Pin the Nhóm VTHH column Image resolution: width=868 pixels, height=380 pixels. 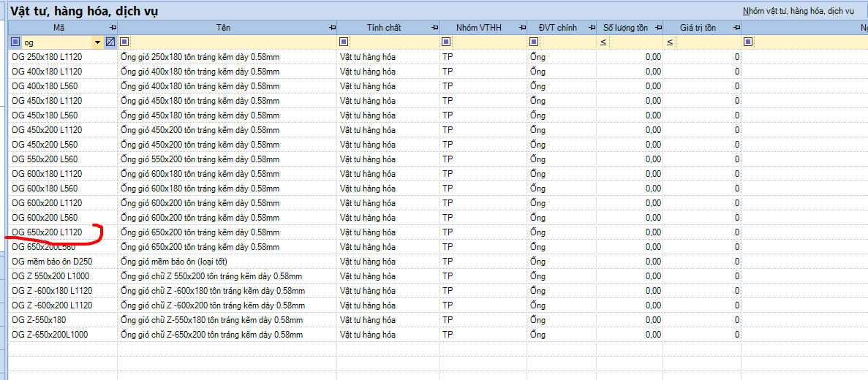click(522, 28)
